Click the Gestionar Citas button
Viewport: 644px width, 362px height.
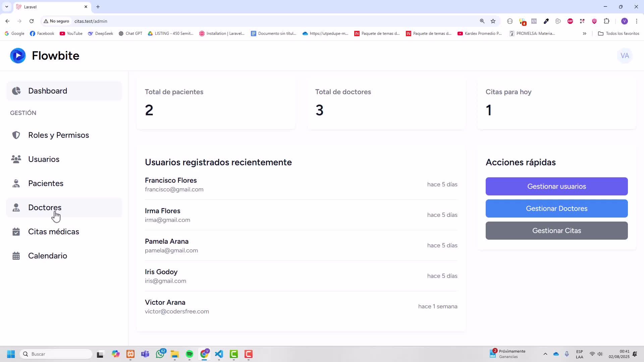(x=556, y=231)
